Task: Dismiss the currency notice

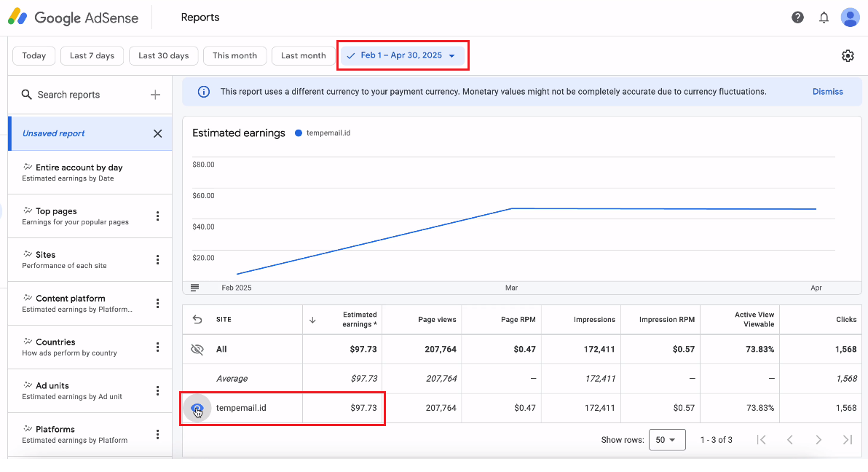Action: tap(828, 92)
